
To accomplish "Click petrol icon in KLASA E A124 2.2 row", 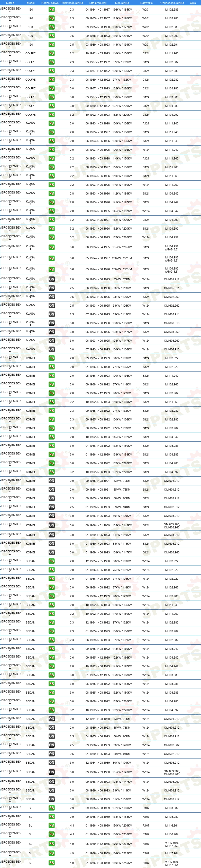I will (51, 158).
